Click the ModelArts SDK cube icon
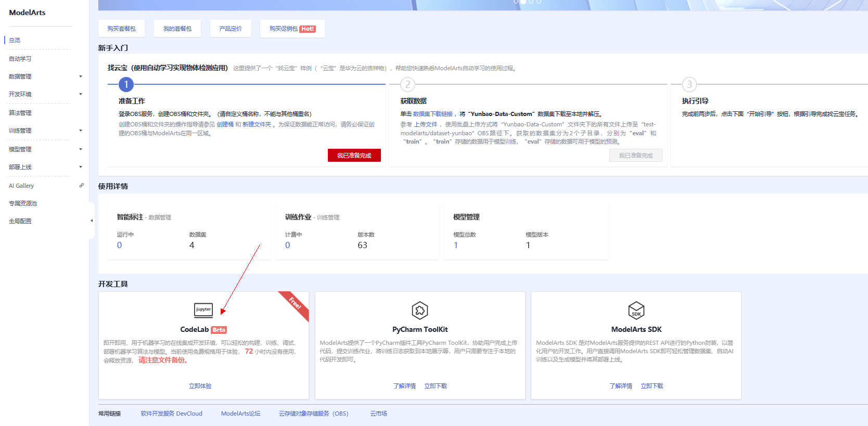 (x=636, y=311)
